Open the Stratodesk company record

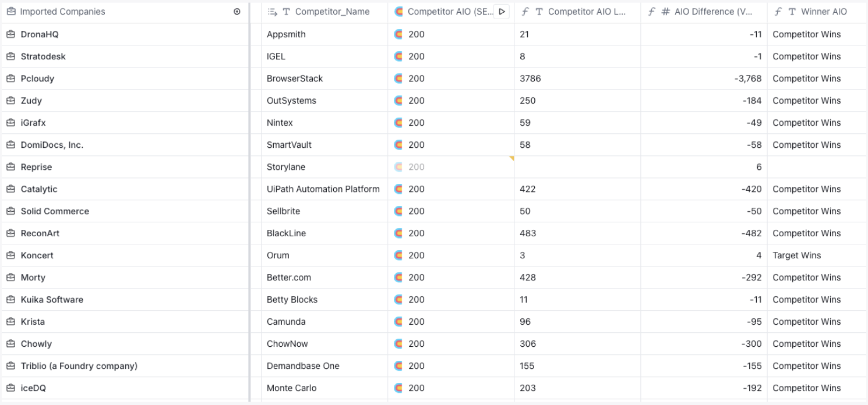coord(43,56)
